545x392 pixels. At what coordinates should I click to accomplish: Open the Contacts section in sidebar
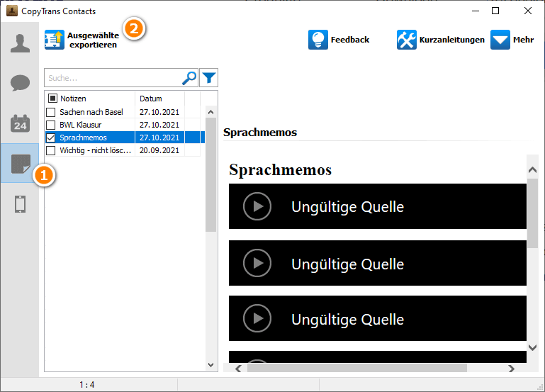point(20,43)
